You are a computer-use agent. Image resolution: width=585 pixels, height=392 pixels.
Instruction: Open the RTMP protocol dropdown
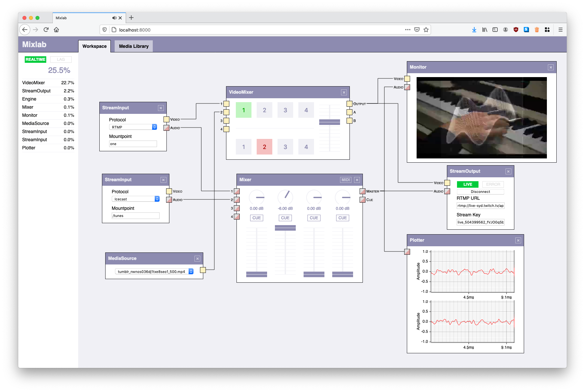click(x=133, y=127)
